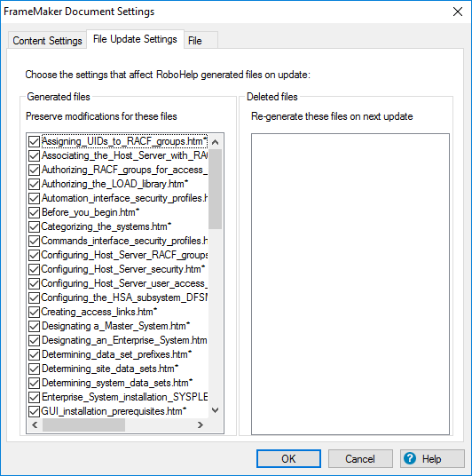This screenshot has width=472, height=476.
Task: Click the horizontal scrollbar thumb under file list
Action: tap(83, 424)
